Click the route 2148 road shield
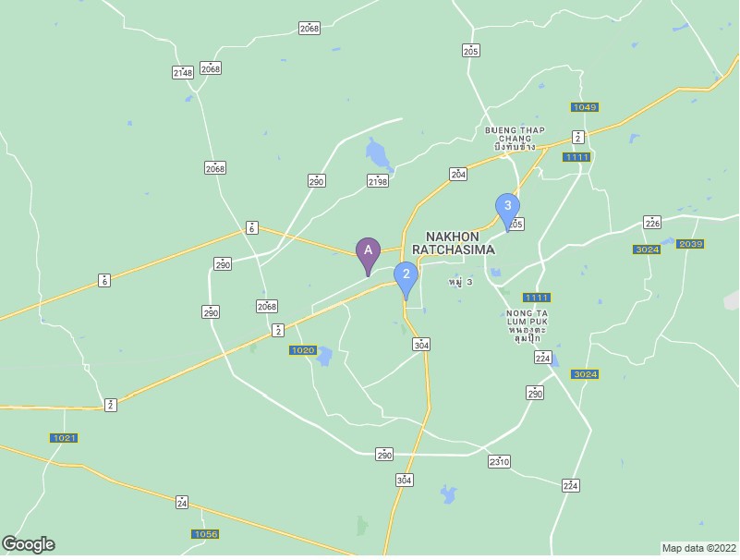 click(x=183, y=72)
